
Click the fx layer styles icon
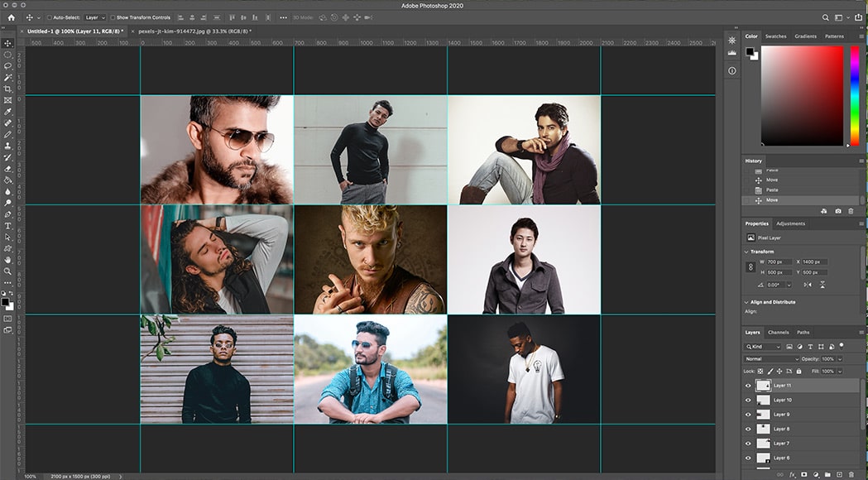[x=794, y=474]
